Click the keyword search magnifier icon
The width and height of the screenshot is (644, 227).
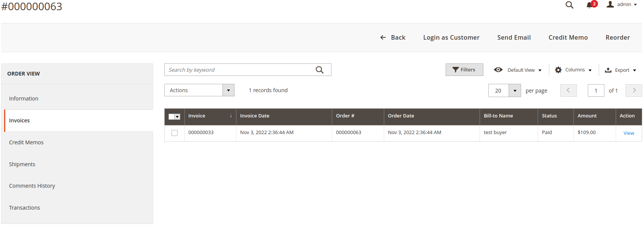click(320, 70)
